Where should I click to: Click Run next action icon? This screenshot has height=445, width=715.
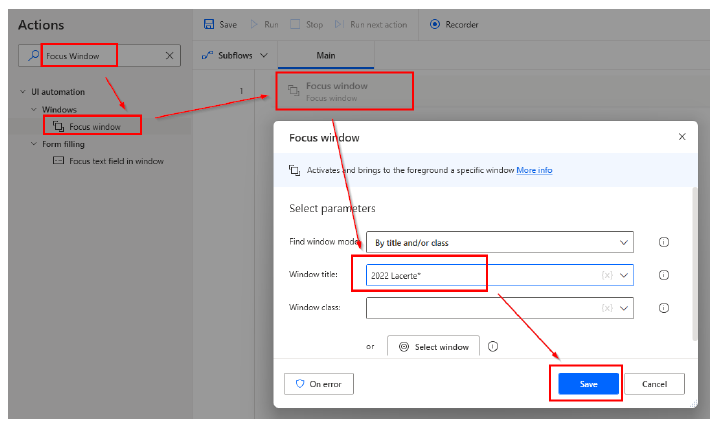pos(340,24)
